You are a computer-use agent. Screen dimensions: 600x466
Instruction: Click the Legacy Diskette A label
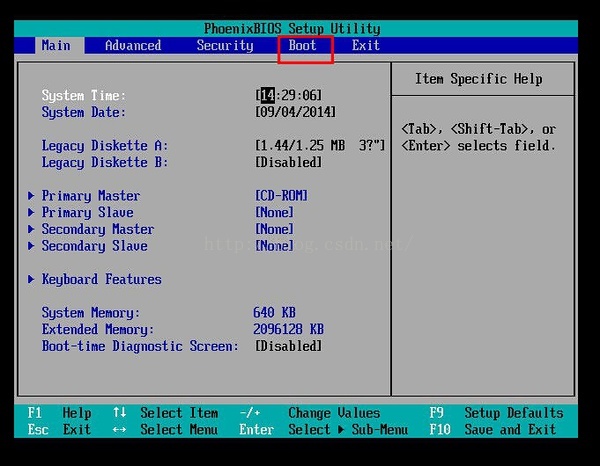(105, 146)
